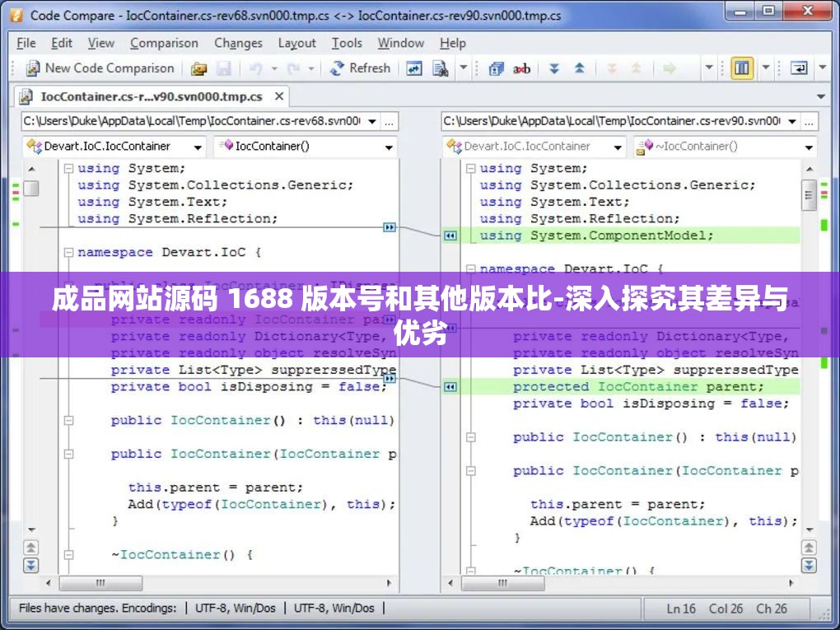Click the 'axb' ignore-case comparison icon
The image size is (840, 630).
(x=520, y=68)
